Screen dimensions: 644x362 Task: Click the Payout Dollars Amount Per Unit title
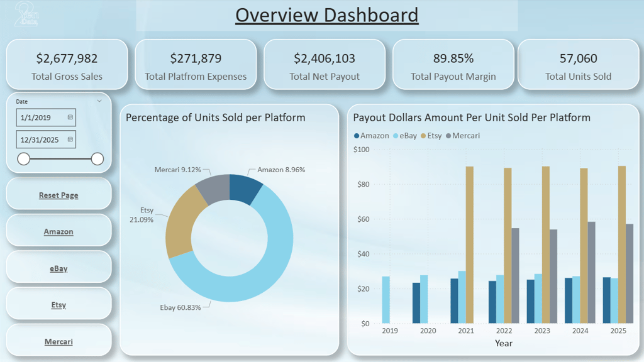[x=472, y=118]
